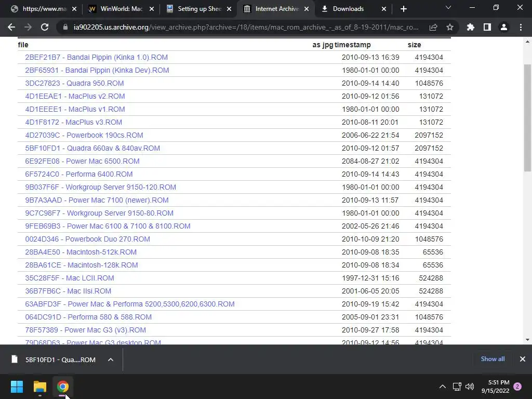
Task: Open the Quadra 950.ROM link
Action: (74, 83)
